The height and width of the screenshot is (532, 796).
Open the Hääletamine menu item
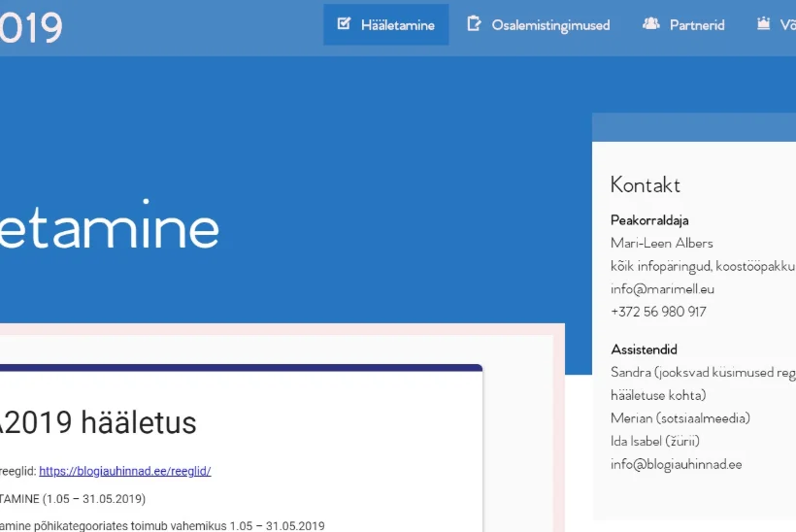coord(397,25)
